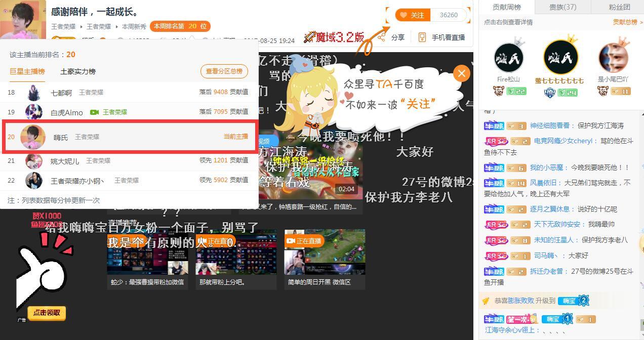Viewport: 644px width, 340px height.
Task: Open avatar of 姚大妮儿
Action: (x=34, y=161)
